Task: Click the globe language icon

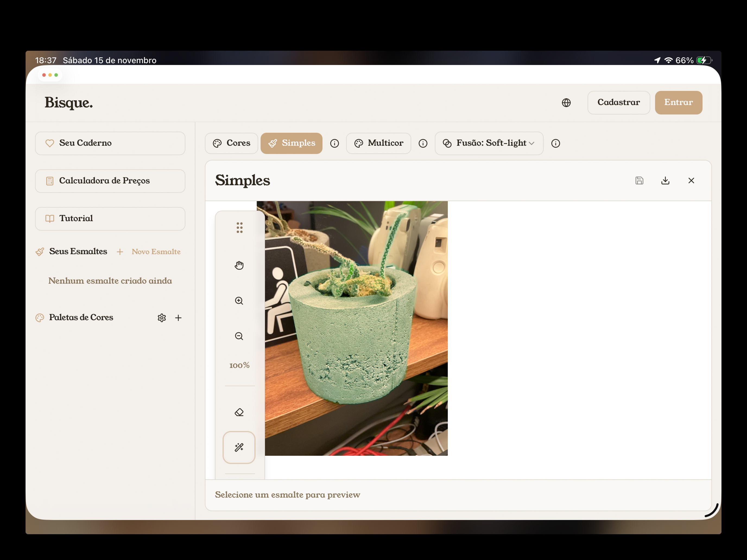Action: click(566, 103)
